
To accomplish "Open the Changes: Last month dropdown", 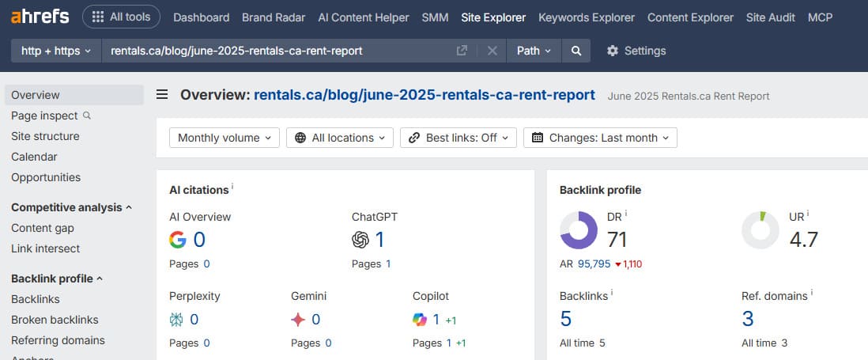I will pos(600,138).
